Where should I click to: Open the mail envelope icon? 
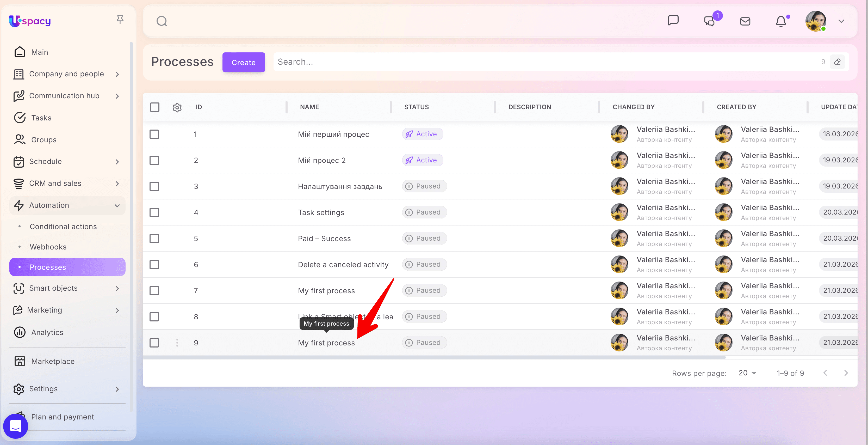pyautogui.click(x=745, y=22)
